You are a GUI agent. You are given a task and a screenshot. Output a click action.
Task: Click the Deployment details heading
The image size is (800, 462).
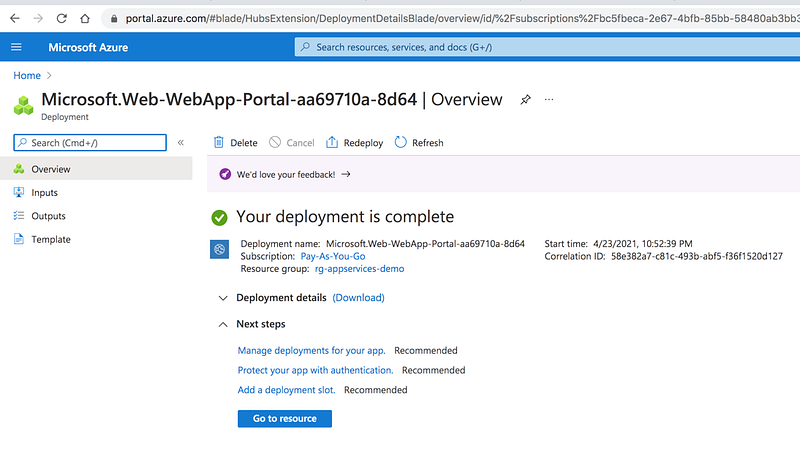click(281, 297)
